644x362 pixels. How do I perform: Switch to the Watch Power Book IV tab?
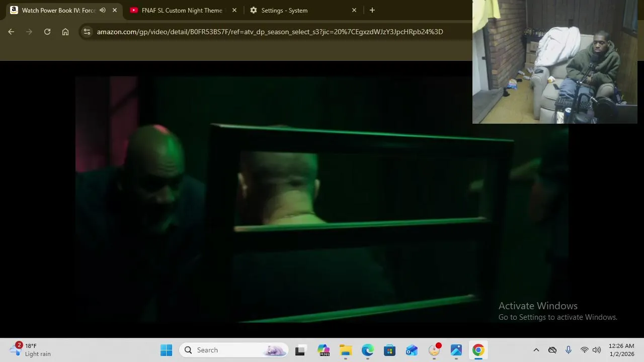pos(58,10)
